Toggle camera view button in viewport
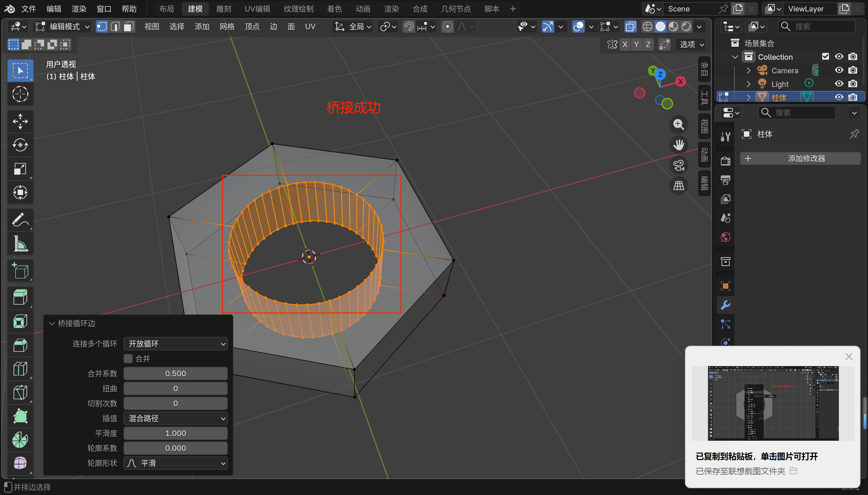 [x=678, y=166]
